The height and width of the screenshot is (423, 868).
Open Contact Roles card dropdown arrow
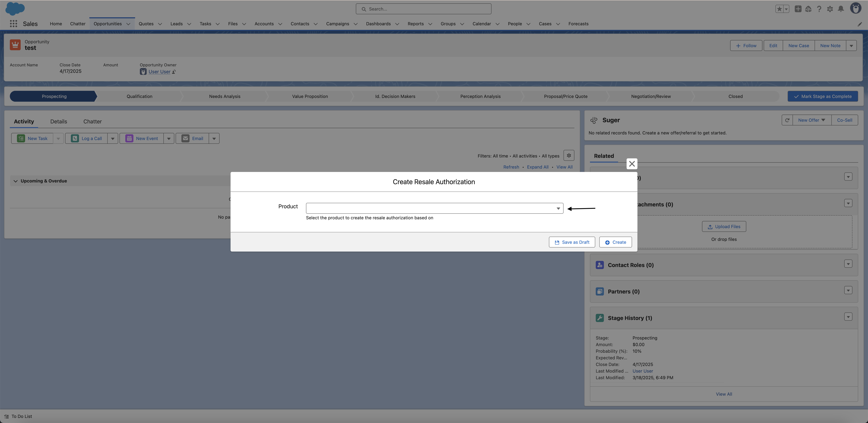coord(848,264)
